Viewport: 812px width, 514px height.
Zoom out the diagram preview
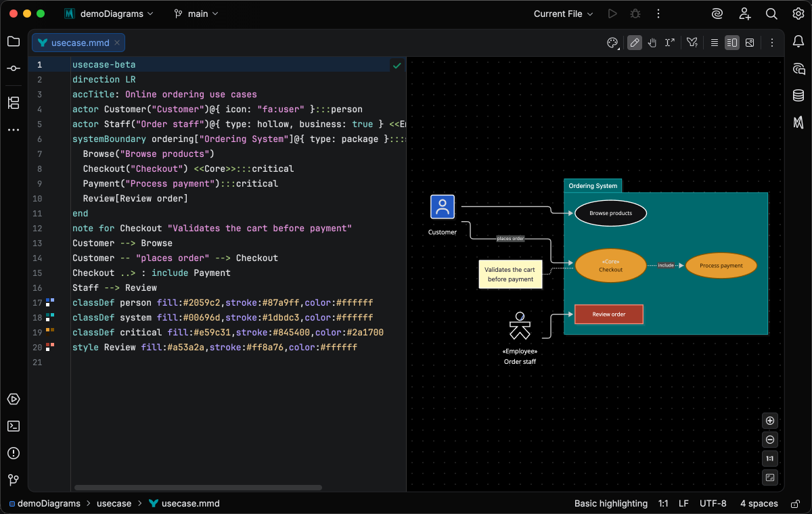coord(770,440)
